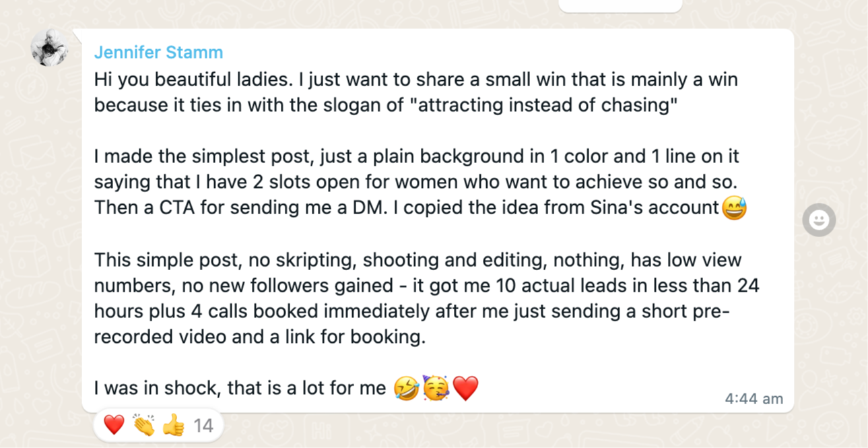Open Jennifer Stamm's profile picture

coord(49,48)
